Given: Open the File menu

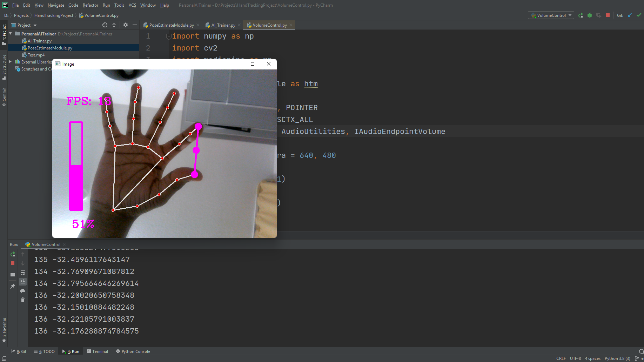Looking at the screenshot, I should pyautogui.click(x=15, y=5).
